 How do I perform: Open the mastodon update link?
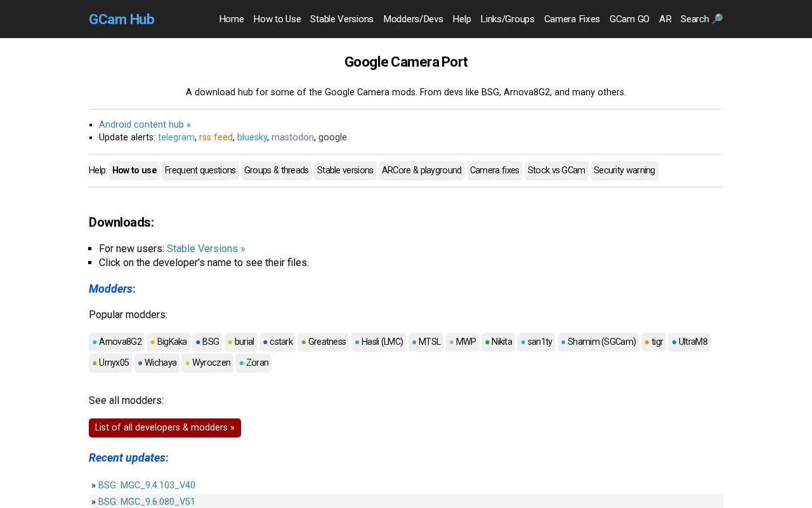pyautogui.click(x=292, y=137)
